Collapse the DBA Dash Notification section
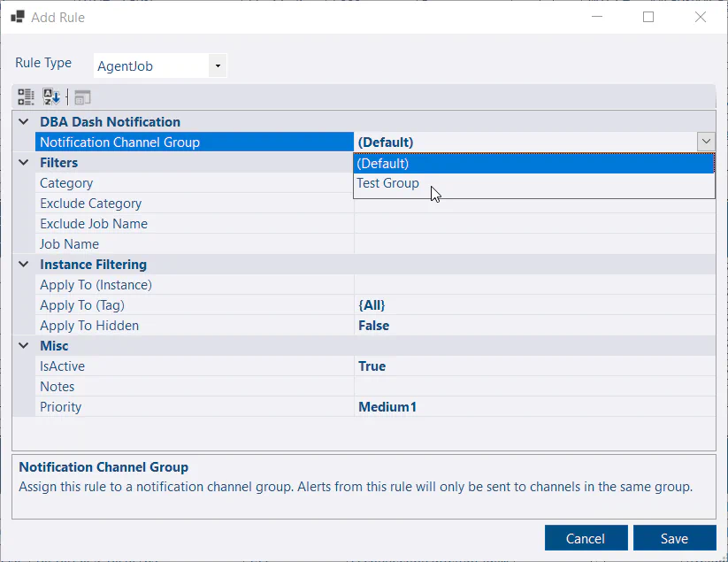Screen dimensions: 728x562 23,122
